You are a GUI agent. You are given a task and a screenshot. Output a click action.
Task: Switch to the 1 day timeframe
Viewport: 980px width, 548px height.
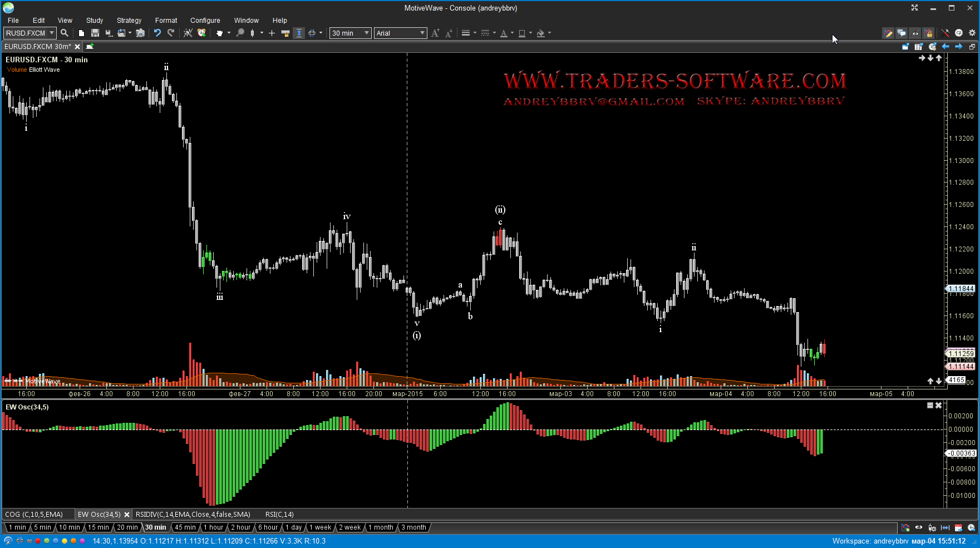click(x=293, y=527)
